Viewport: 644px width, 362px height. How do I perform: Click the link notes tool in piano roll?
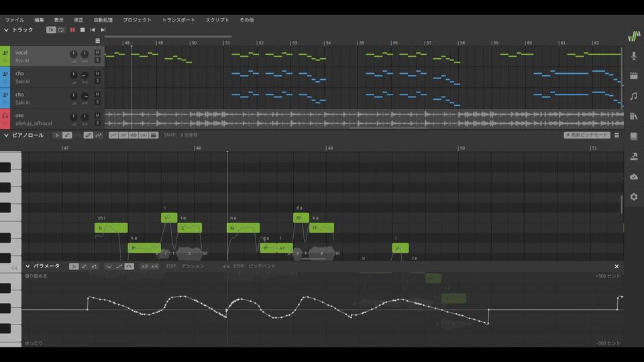(x=77, y=135)
